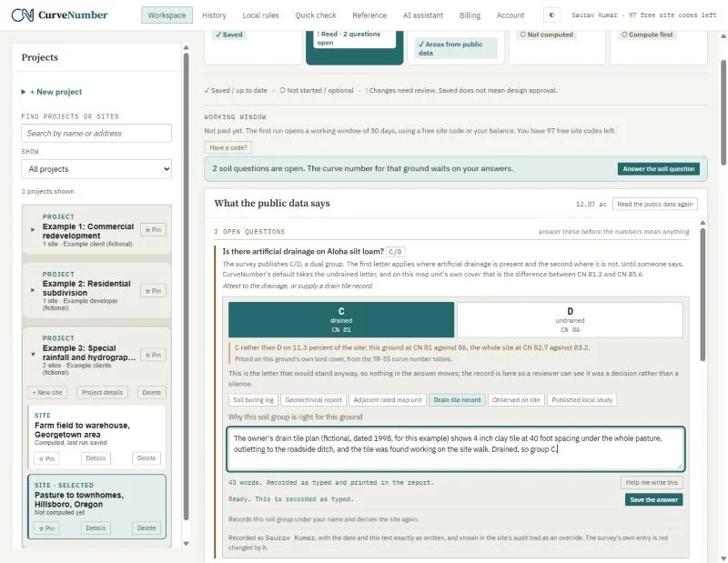Click Answer the soil question button

tap(658, 169)
